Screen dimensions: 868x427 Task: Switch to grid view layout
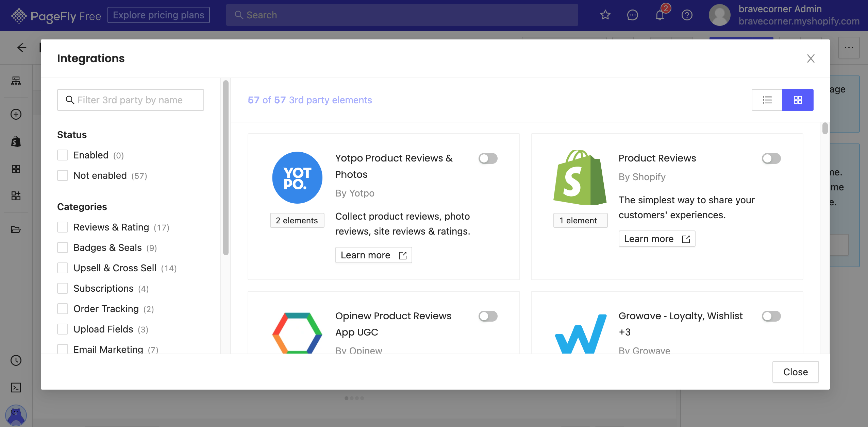point(798,100)
